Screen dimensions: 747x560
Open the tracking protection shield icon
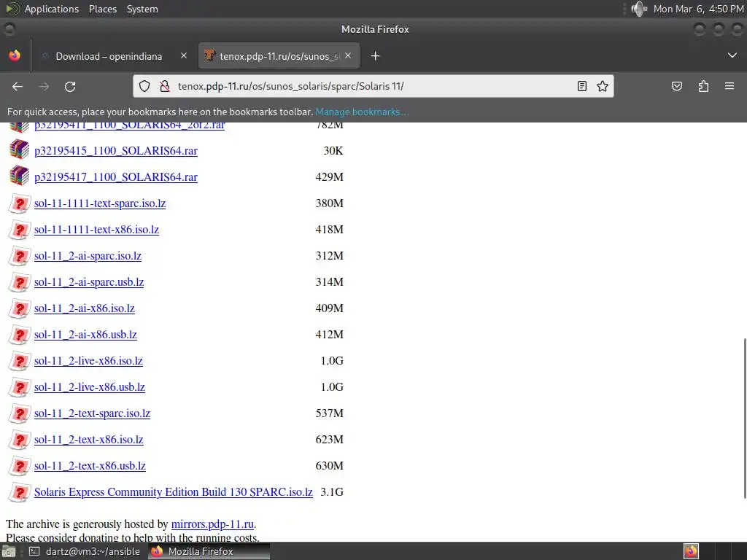(144, 86)
